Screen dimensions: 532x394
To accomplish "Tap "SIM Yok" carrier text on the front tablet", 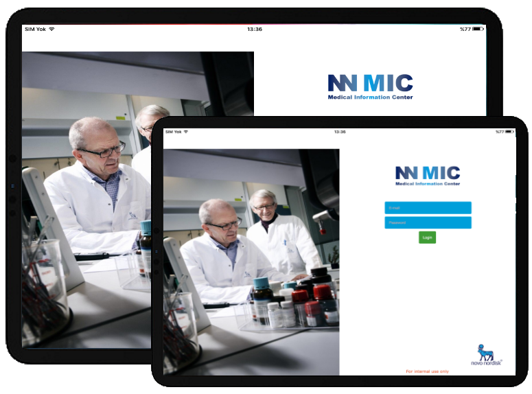I will (x=173, y=132).
